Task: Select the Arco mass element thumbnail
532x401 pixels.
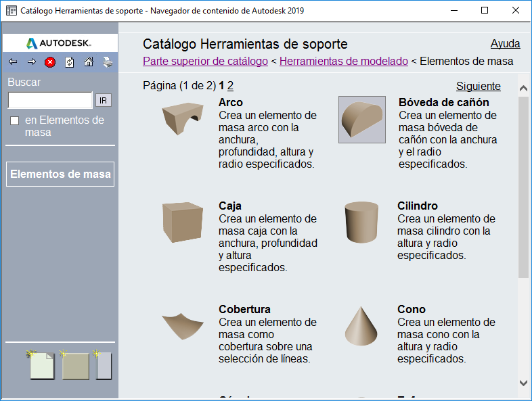Action: pyautogui.click(x=183, y=118)
